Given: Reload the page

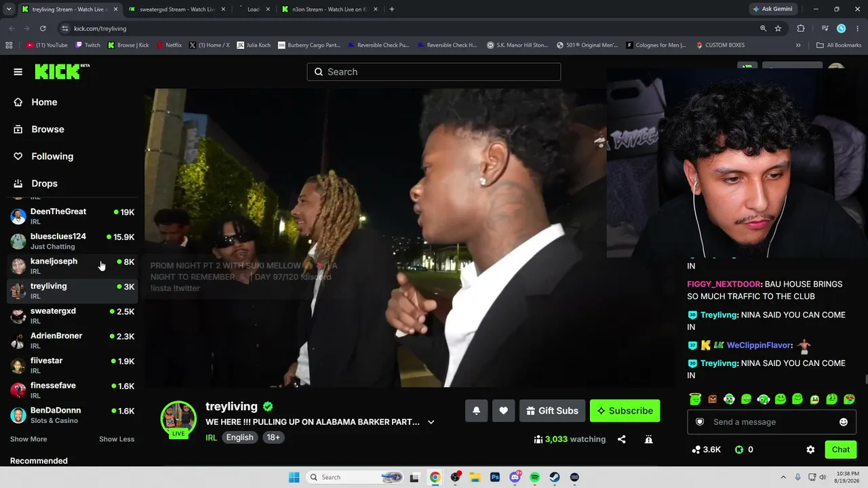Looking at the screenshot, I should point(43,28).
